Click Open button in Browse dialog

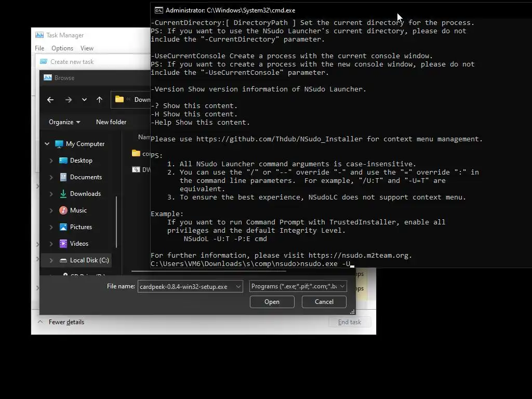pyautogui.click(x=272, y=302)
